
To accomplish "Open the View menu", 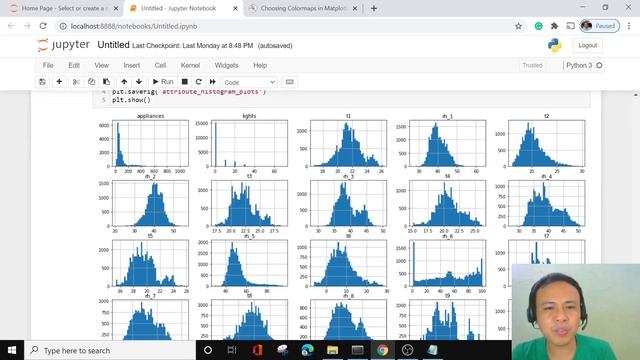I will [x=102, y=65].
